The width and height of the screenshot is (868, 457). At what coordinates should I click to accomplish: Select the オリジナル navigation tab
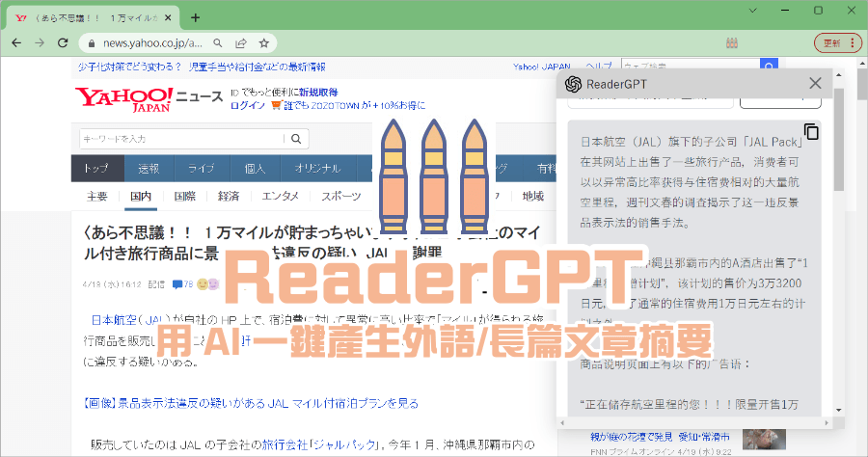pos(317,168)
